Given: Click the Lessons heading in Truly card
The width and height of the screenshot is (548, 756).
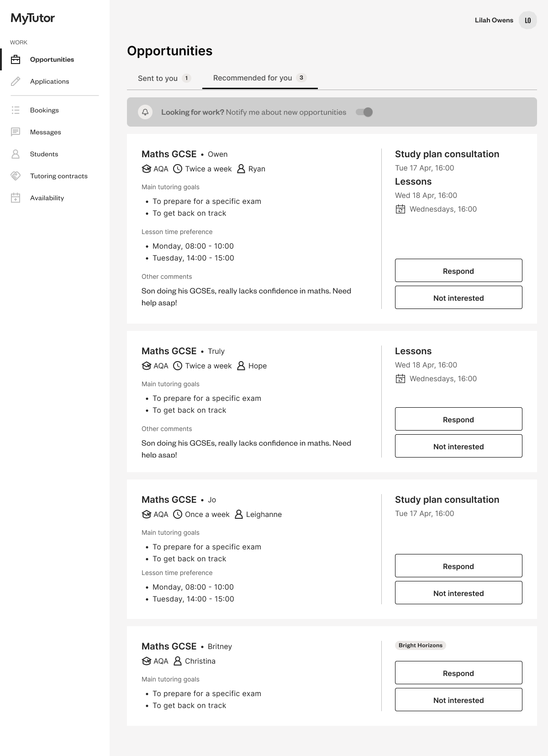Looking at the screenshot, I should tap(413, 351).
